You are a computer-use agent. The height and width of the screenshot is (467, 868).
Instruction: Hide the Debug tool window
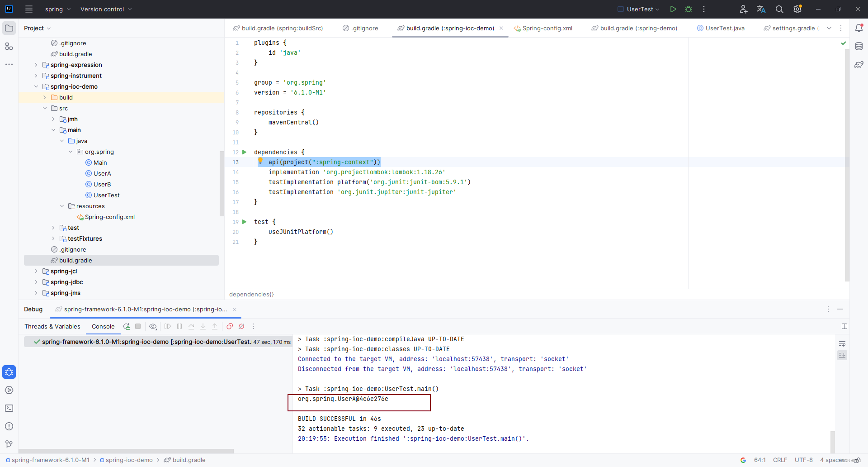[x=840, y=309]
